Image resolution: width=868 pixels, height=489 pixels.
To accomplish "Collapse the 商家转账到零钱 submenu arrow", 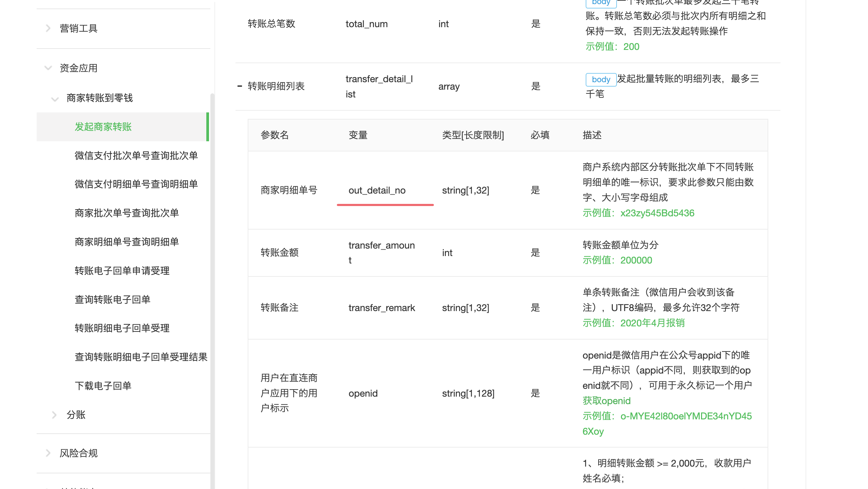I will pyautogui.click(x=55, y=99).
